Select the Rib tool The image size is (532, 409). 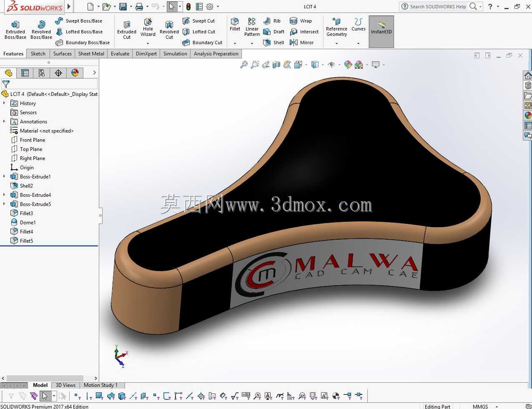tap(272, 21)
